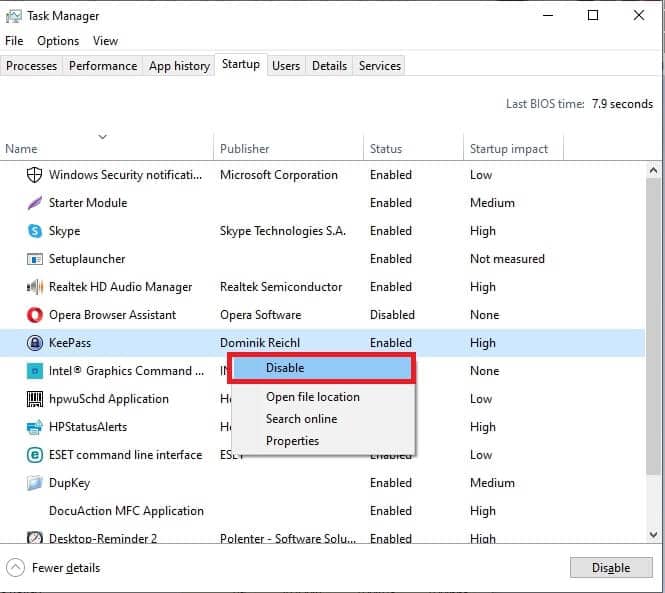665x593 pixels.
Task: Click the sort chevron above Name column
Action: [102, 137]
